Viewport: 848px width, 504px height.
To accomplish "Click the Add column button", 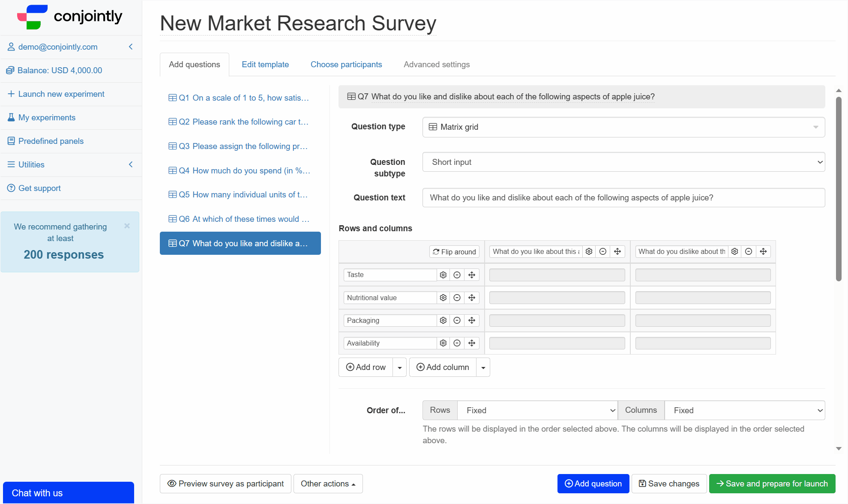I will point(443,367).
